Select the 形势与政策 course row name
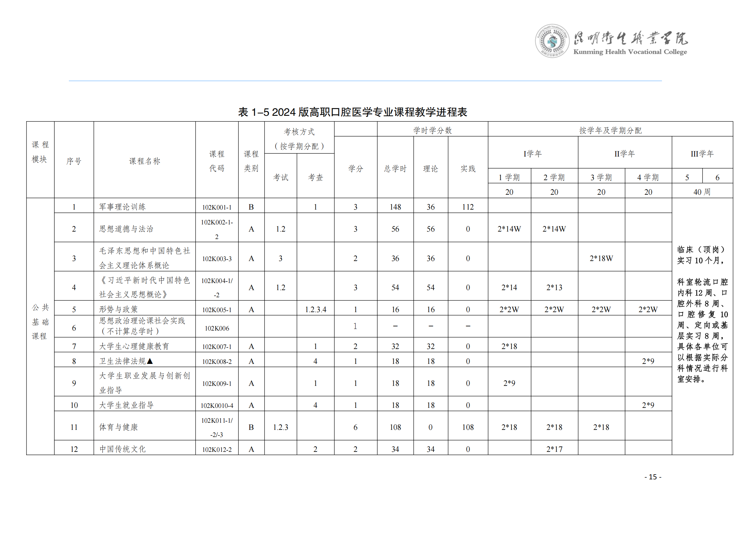 pos(119,309)
